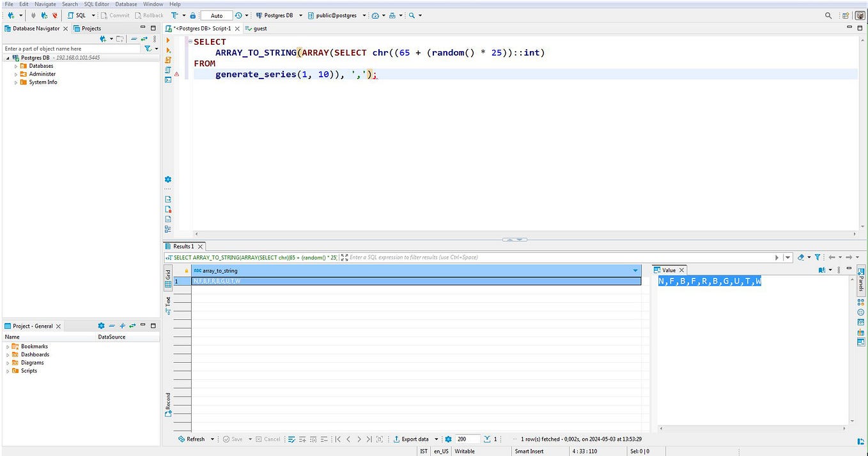The width and height of the screenshot is (868, 456).
Task: Toggle Record mode in the results panel
Action: [168, 405]
